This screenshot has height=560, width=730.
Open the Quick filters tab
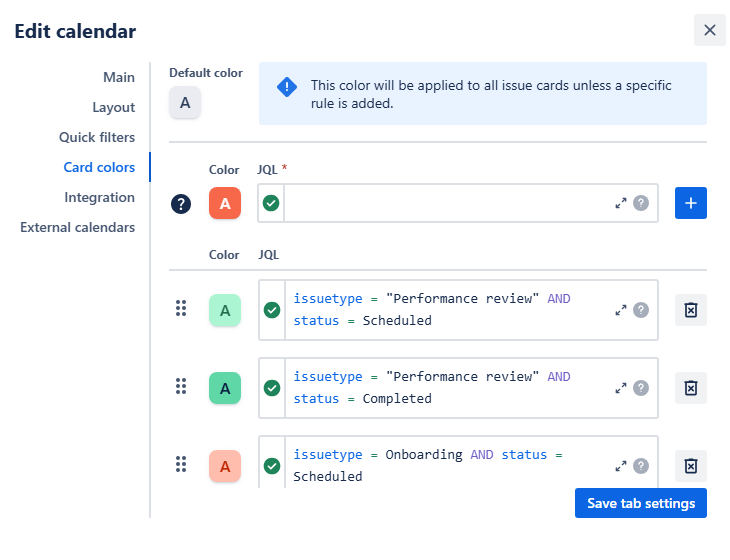pos(96,137)
